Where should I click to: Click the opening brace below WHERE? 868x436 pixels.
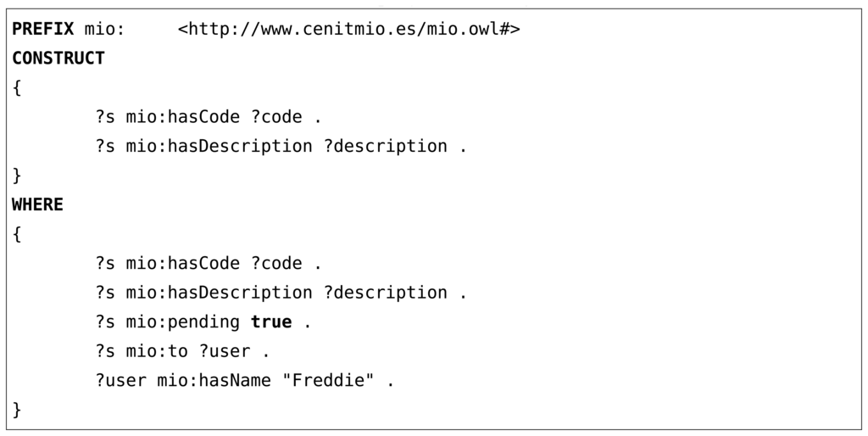click(x=17, y=234)
